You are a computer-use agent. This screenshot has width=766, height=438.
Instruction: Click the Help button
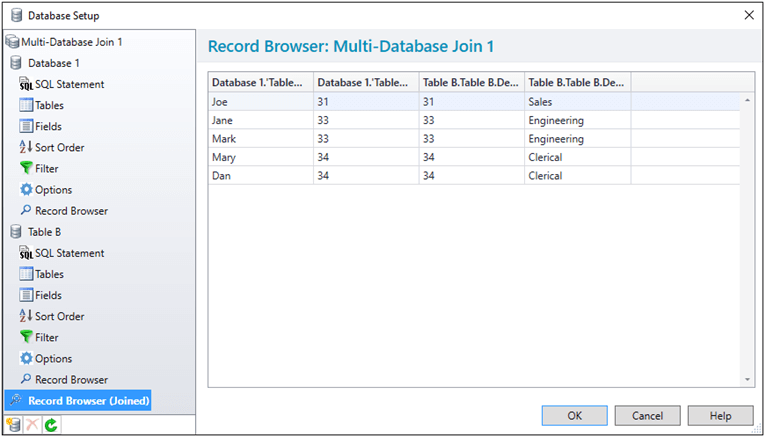click(x=720, y=416)
